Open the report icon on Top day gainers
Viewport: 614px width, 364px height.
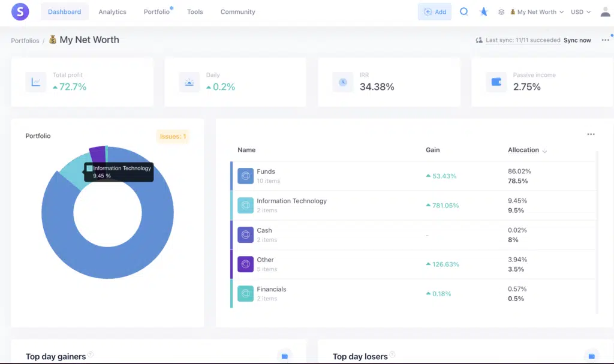(x=284, y=355)
